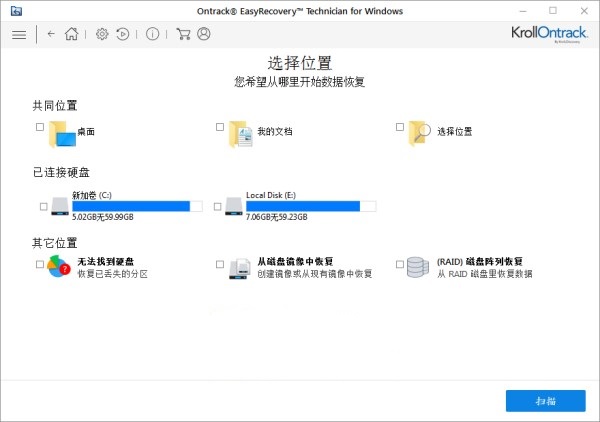The height and width of the screenshot is (422, 600).
Task: Click the Desktop folder icon
Action: (62, 134)
